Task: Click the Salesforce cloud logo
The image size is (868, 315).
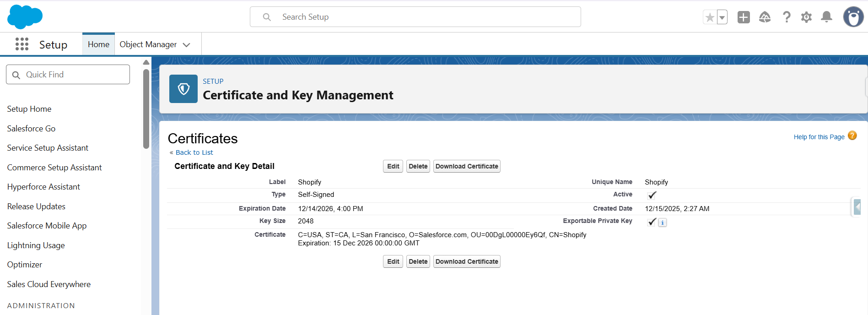Action: point(25,17)
